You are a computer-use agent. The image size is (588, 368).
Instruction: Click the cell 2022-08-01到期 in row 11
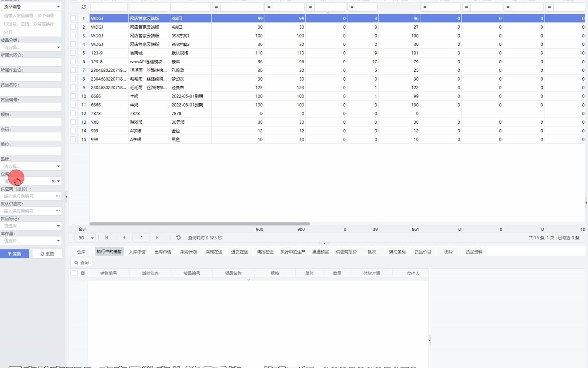(x=190, y=105)
